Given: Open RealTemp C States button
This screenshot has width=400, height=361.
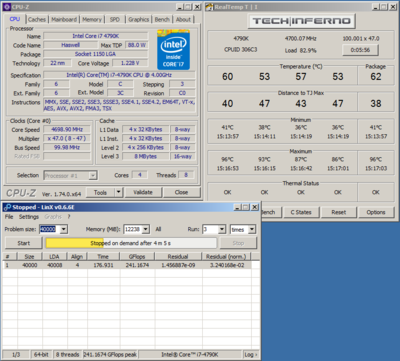Looking at the screenshot, I should tap(301, 212).
